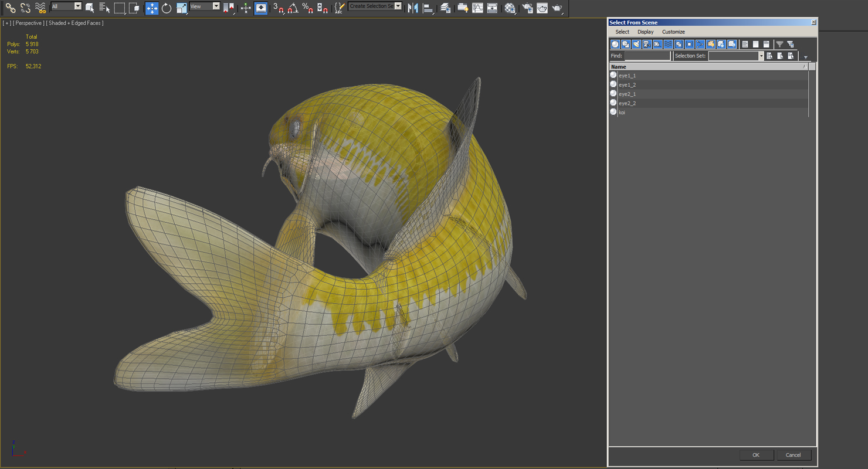The image size is (868, 469).
Task: Open the Select by Name tool
Action: click(x=104, y=8)
